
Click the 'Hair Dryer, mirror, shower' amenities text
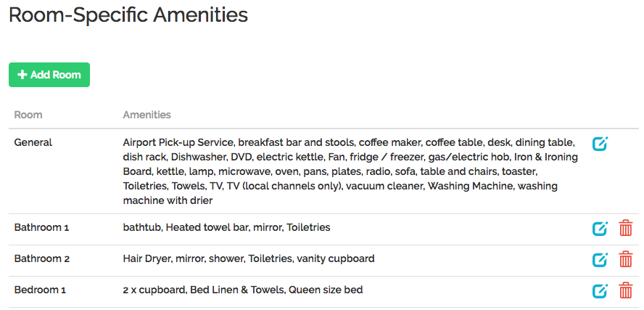tap(249, 258)
